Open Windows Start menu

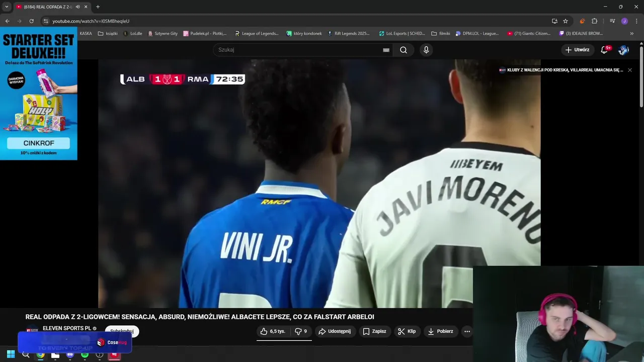(11, 354)
